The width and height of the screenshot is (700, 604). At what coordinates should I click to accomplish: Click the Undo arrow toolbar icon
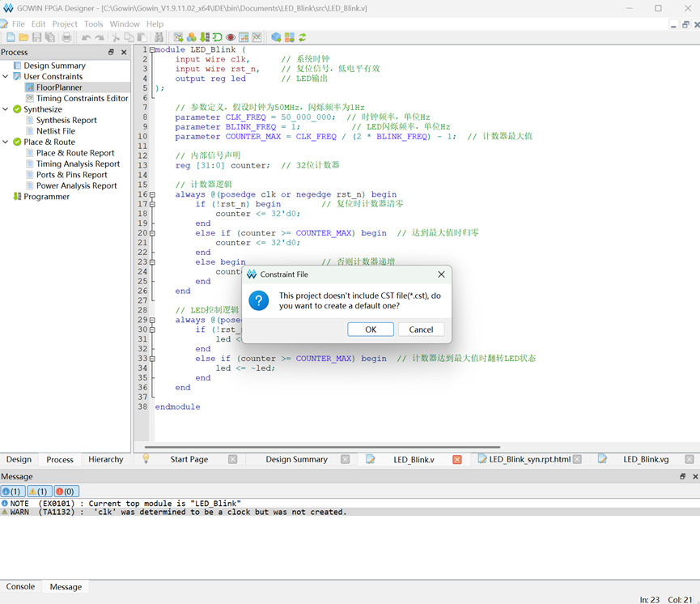(x=86, y=37)
